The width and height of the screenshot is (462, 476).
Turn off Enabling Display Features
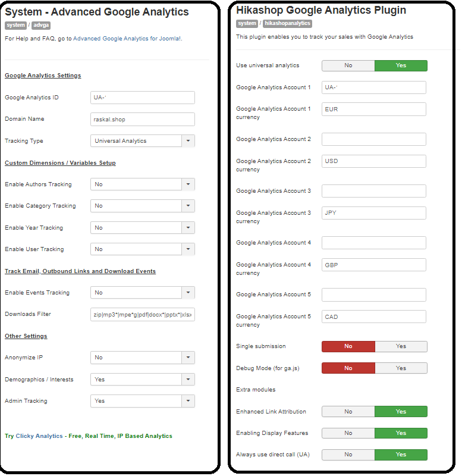pos(348,433)
